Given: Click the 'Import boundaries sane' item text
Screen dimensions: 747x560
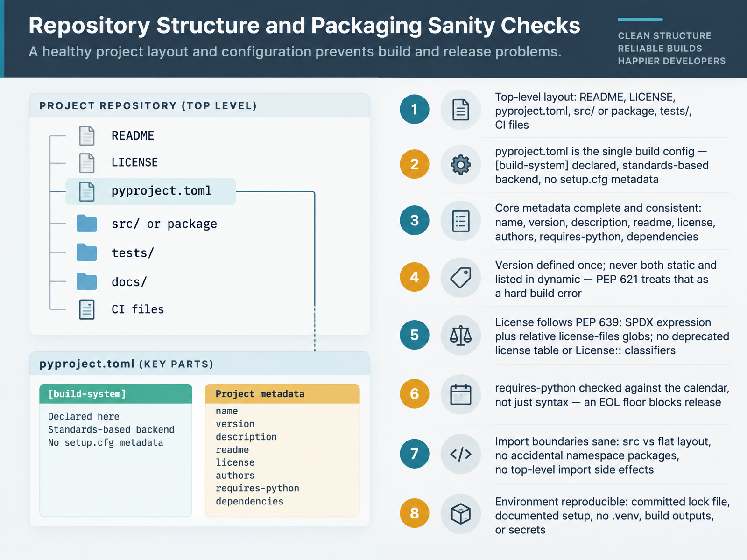Looking at the screenshot, I should [x=603, y=455].
